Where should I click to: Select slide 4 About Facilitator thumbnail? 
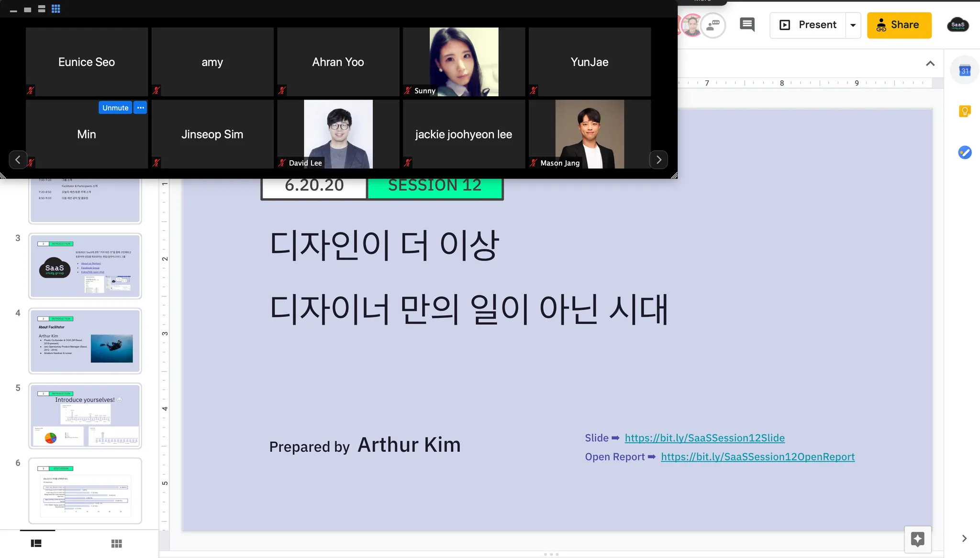click(x=85, y=341)
